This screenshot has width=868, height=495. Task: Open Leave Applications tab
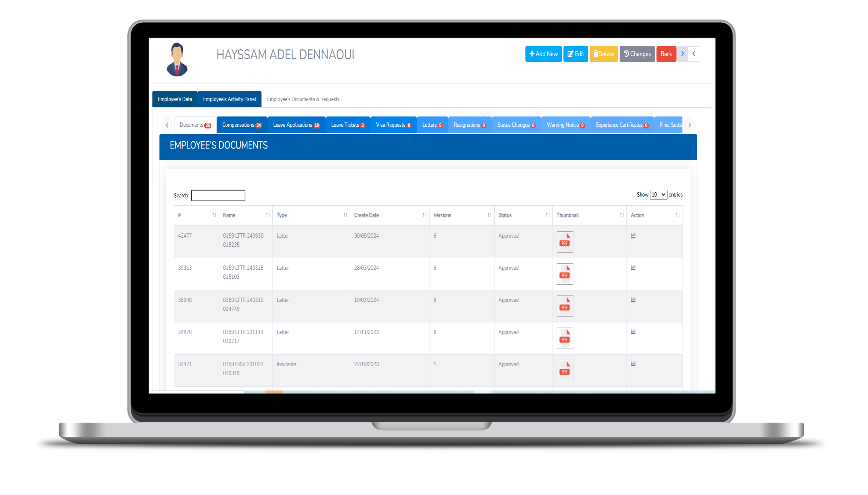coord(296,125)
